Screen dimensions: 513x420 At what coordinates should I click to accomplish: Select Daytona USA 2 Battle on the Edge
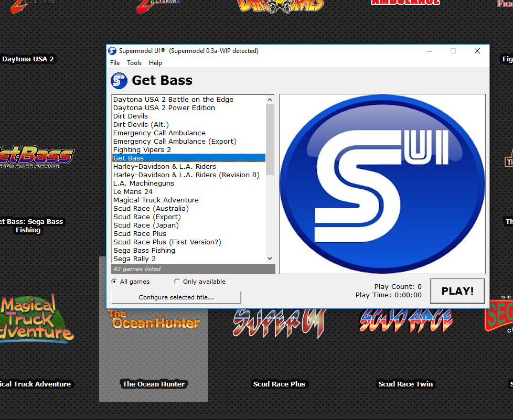tap(189, 100)
